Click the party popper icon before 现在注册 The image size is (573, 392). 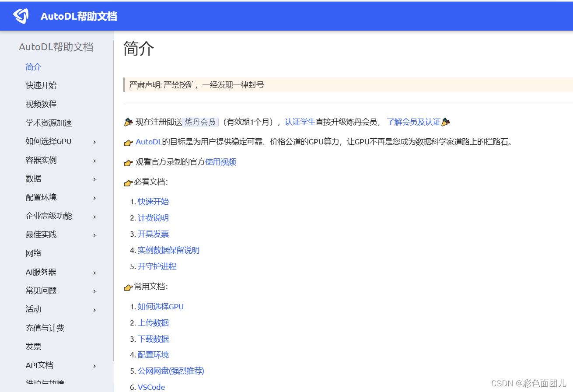coord(129,122)
